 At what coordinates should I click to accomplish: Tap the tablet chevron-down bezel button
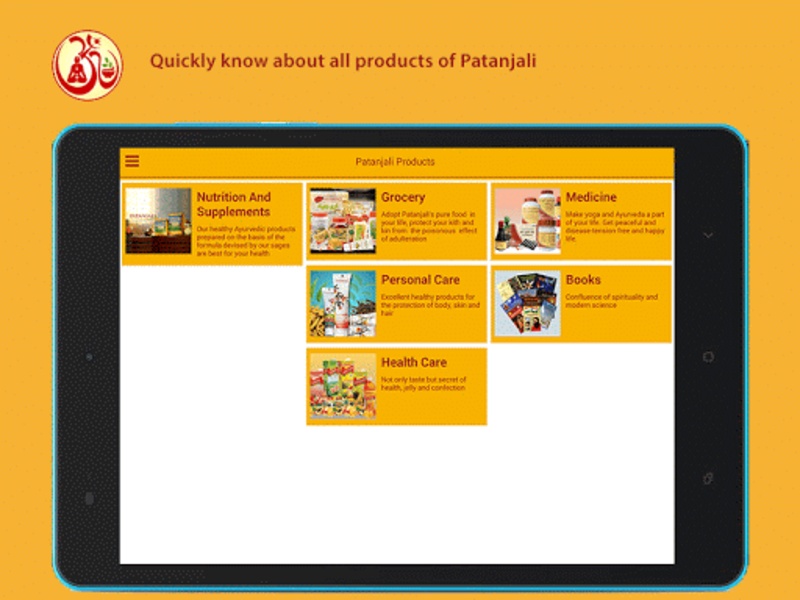(708, 235)
